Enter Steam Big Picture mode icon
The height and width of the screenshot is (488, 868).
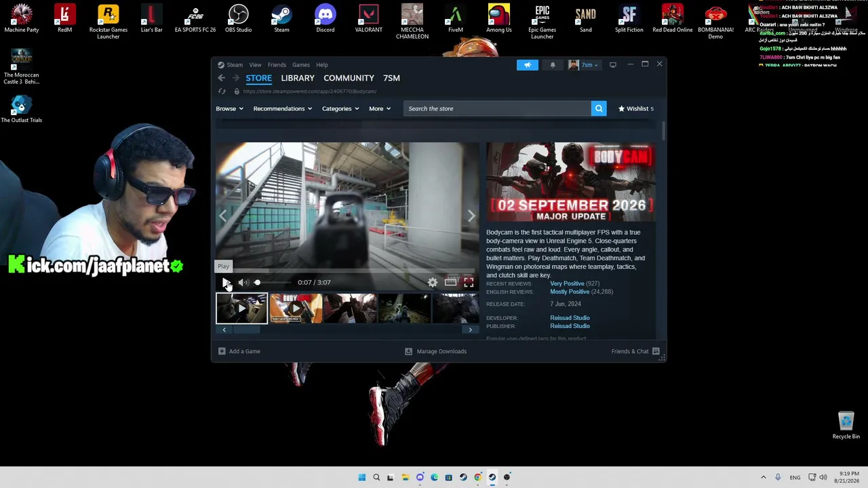(613, 65)
